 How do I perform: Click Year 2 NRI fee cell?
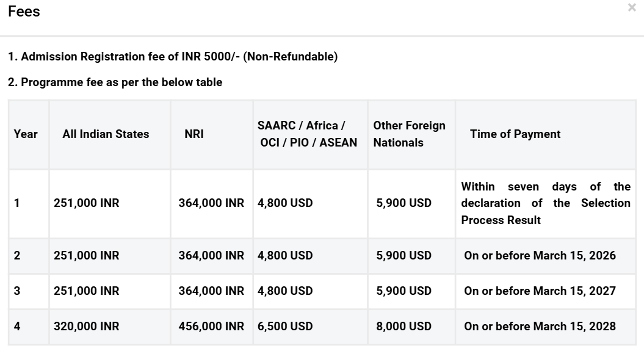211,256
